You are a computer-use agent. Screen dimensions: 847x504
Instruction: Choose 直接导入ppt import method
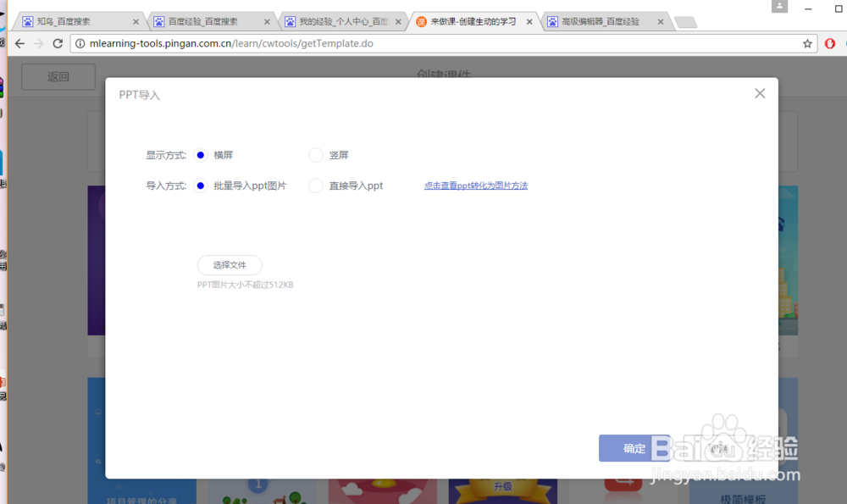pos(316,186)
